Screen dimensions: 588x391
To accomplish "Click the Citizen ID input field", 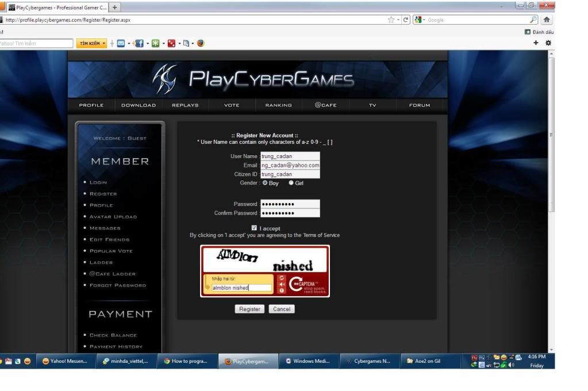I will pyautogui.click(x=290, y=174).
